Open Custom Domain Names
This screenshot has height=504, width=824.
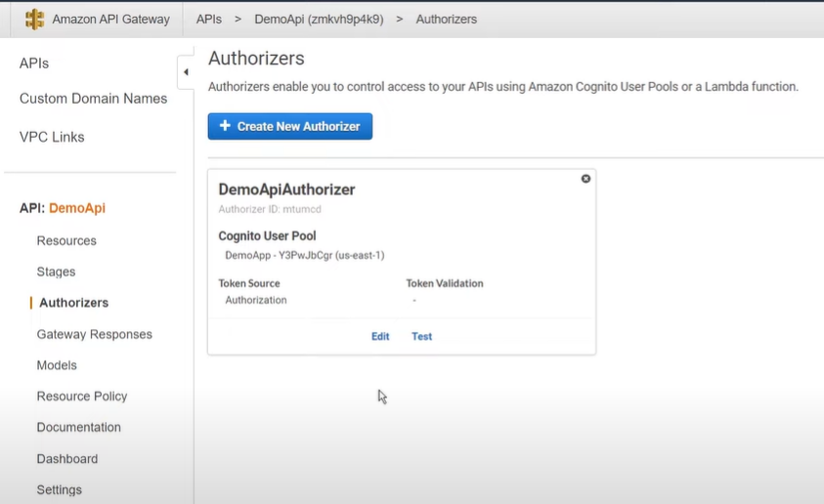[94, 99]
